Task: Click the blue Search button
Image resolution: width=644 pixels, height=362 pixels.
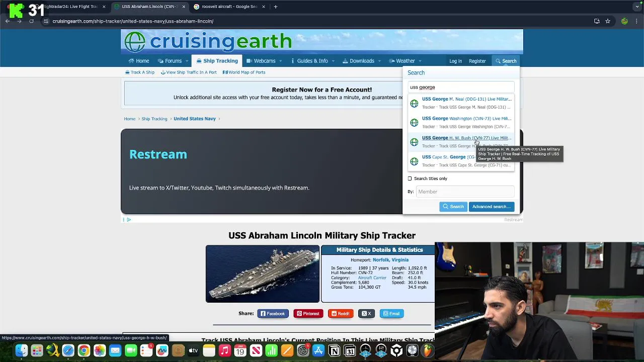Action: point(453,207)
